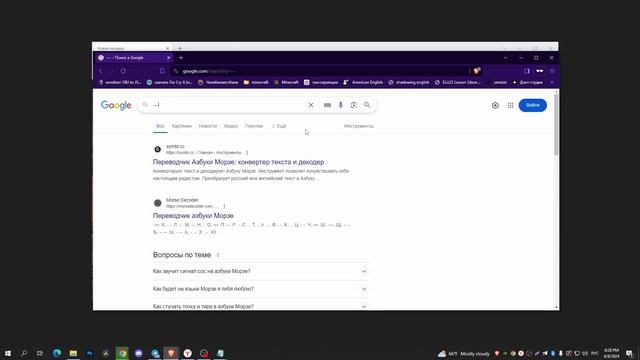Switch to Brave browser on the taskbar
640x360 pixels.
(171, 353)
